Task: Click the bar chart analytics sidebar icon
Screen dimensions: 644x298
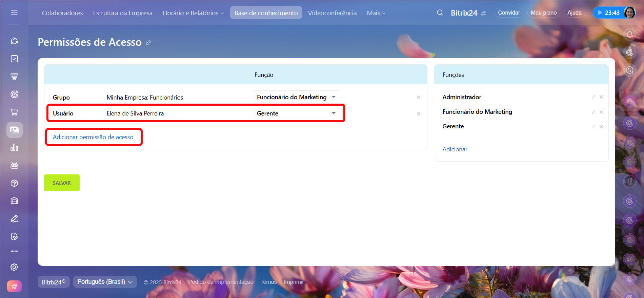Action: click(14, 148)
